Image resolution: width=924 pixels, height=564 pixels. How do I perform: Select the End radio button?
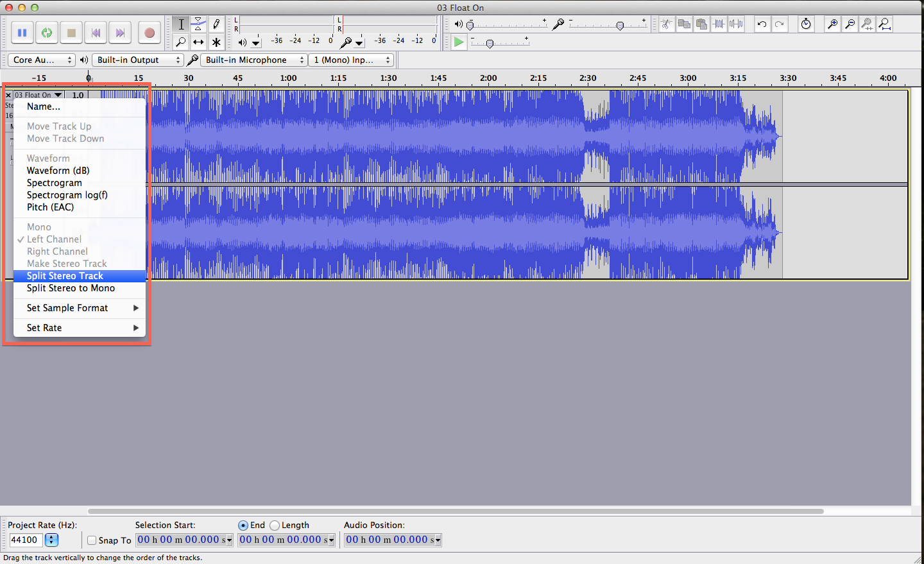point(243,526)
